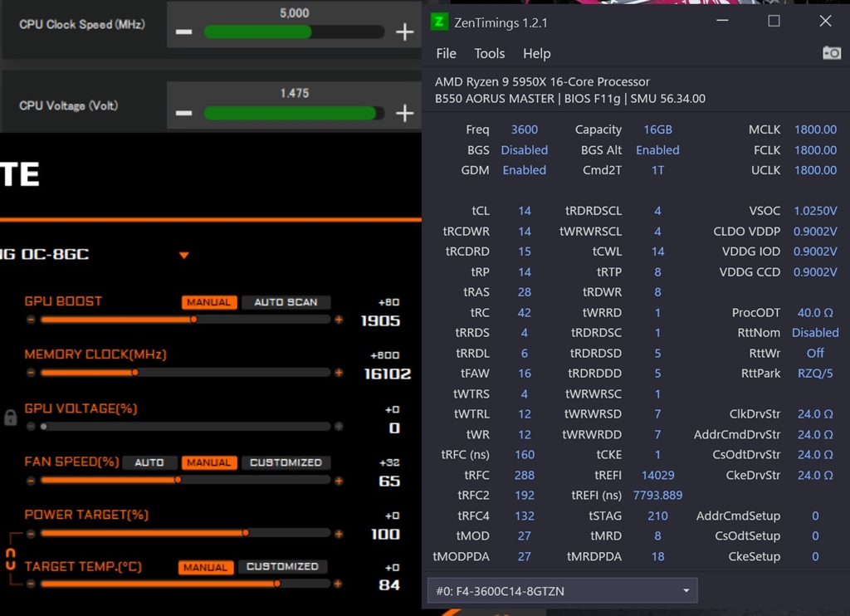
Task: Click the tRFC (ns) value 160
Action: (525, 455)
